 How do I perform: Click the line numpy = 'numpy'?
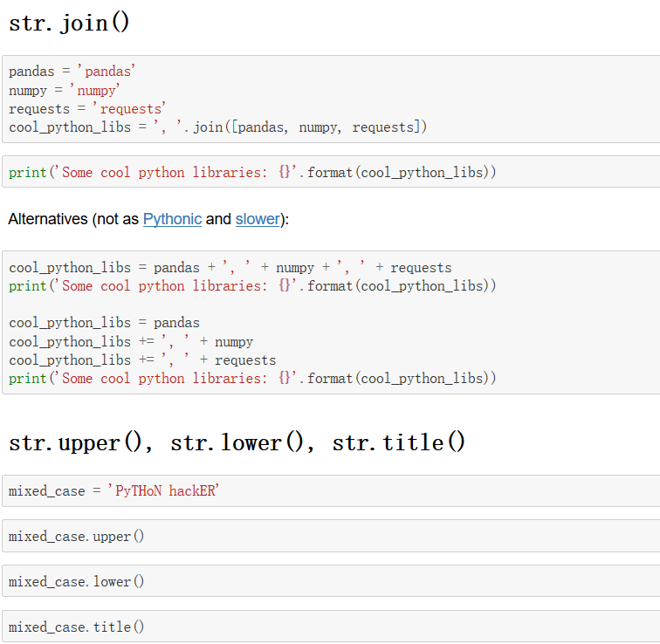click(65, 90)
